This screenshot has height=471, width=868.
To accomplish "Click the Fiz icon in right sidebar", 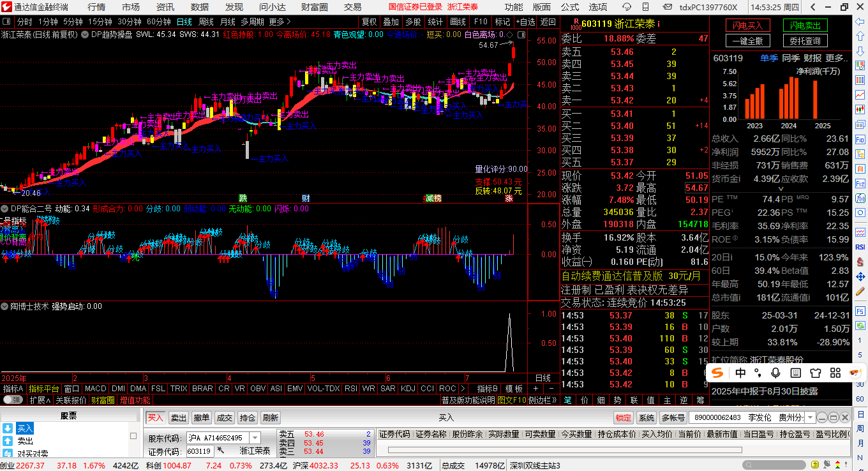I will (859, 183).
